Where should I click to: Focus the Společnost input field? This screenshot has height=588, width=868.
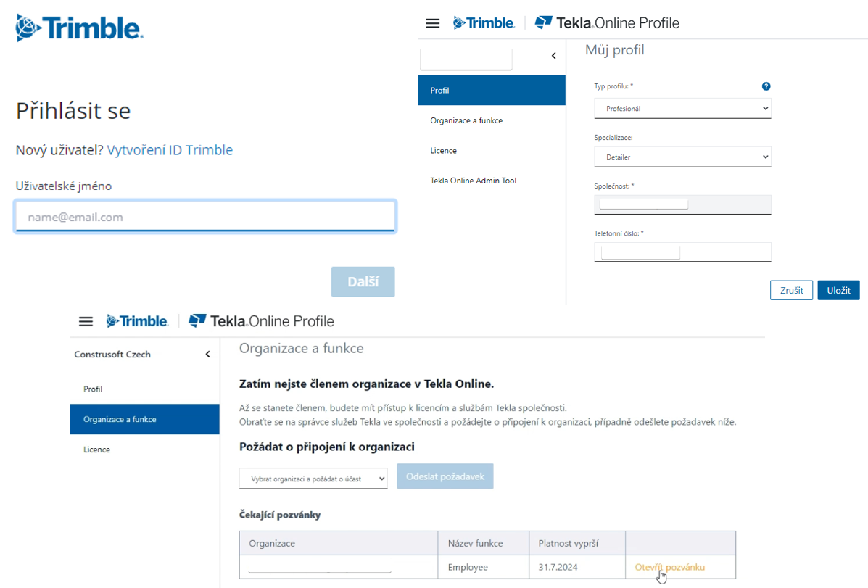tap(682, 204)
